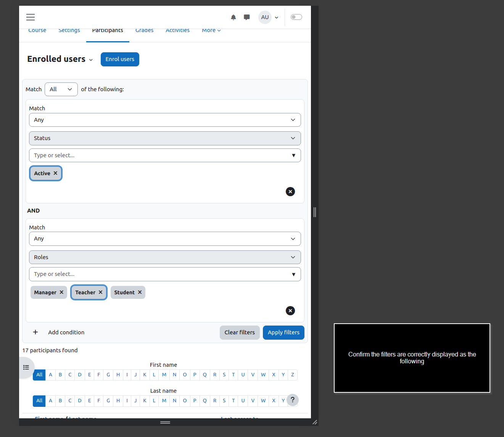Open the Roles condition's Match Any dropdown
Viewport: 504px width, 437px height.
(x=165, y=239)
